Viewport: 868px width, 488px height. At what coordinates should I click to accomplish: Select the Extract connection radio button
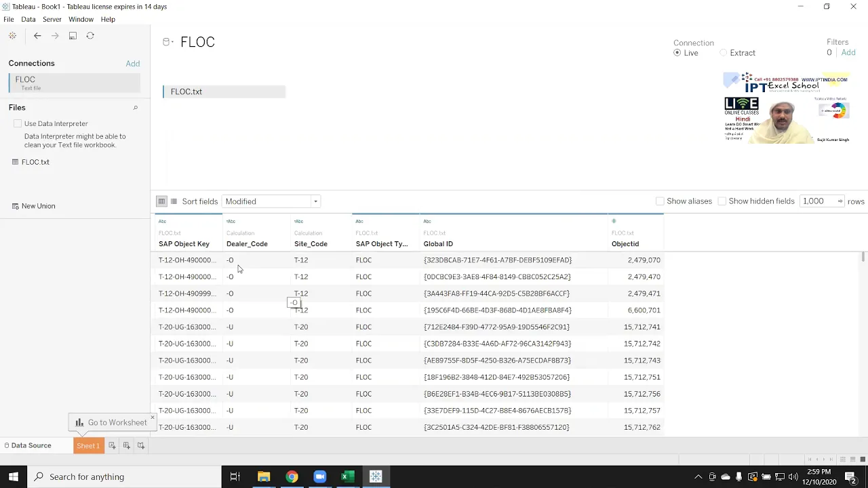[723, 53]
